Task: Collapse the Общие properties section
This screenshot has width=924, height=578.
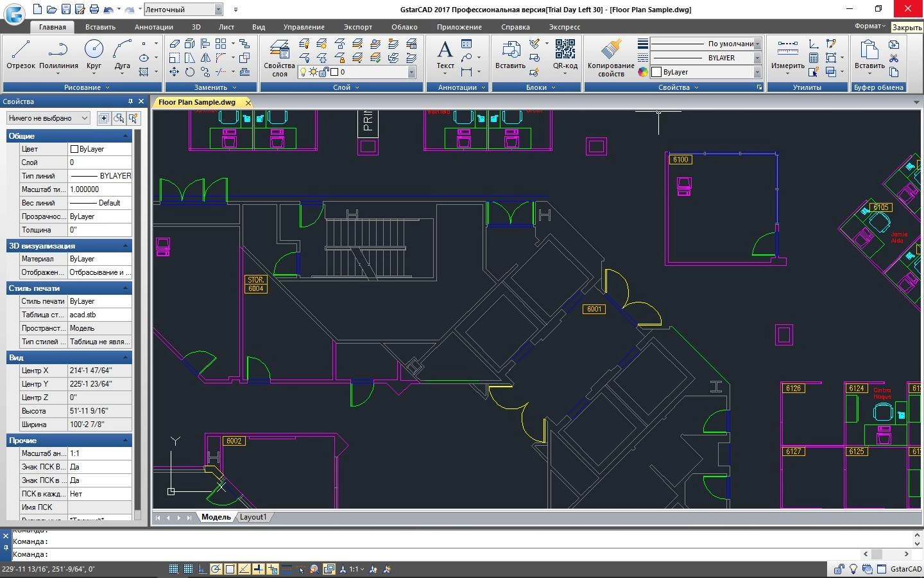Action: tap(125, 136)
